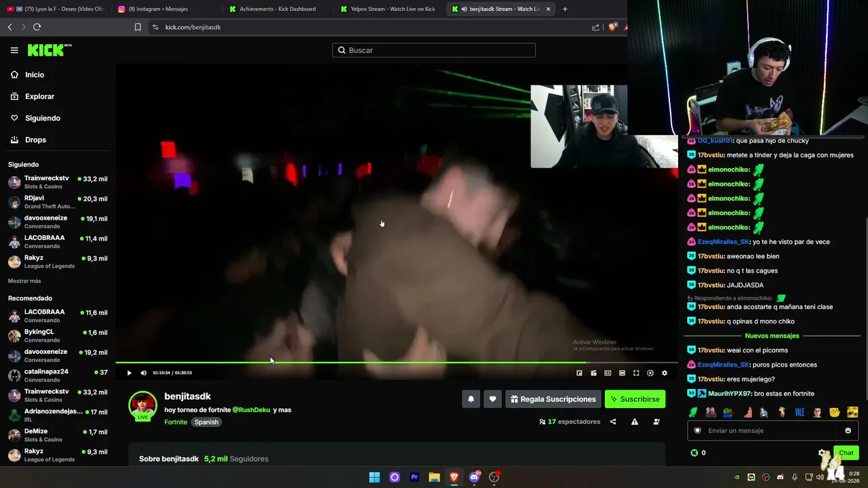
Task: Reload the page in browser
Action: click(37, 27)
